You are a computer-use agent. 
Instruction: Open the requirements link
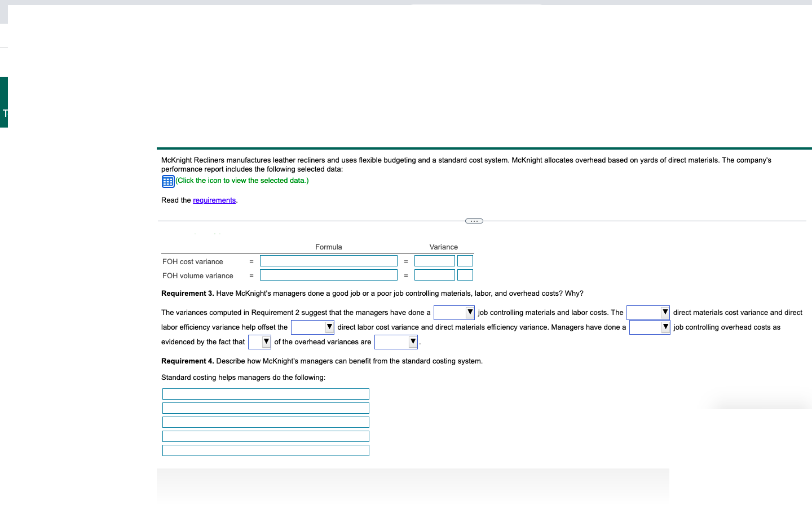pyautogui.click(x=214, y=200)
